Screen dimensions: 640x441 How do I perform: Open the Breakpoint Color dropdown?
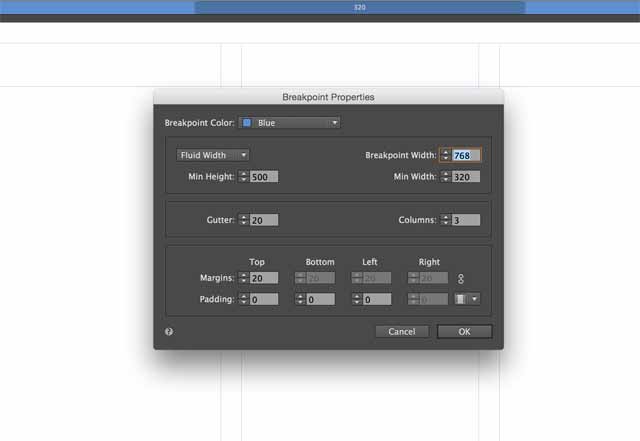[x=289, y=123]
